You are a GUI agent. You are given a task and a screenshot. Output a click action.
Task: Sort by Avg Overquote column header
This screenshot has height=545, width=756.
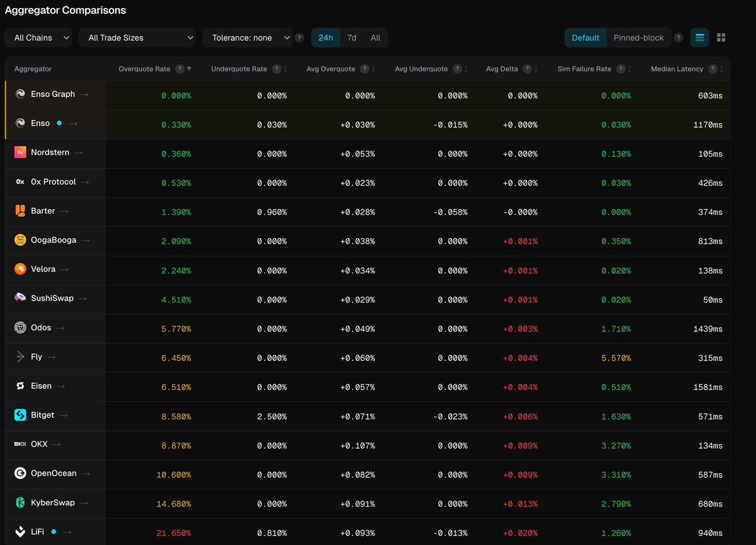331,69
